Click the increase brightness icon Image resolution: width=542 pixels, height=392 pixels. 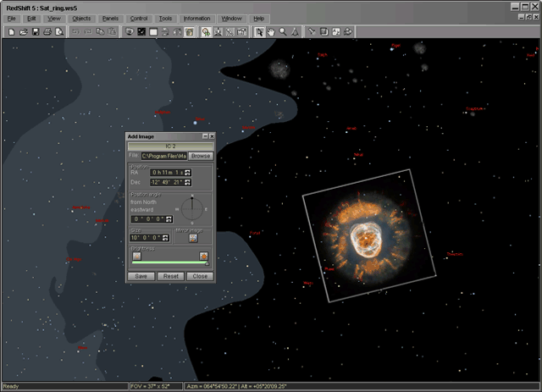[x=203, y=255]
